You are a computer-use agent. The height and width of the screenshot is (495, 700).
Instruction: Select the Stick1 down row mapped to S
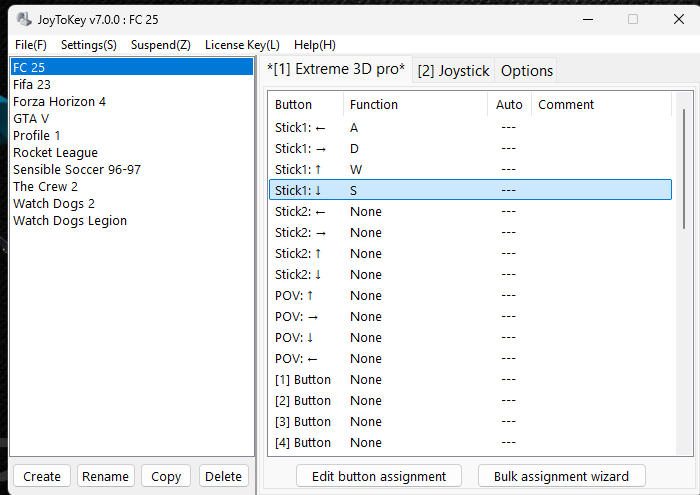click(471, 190)
